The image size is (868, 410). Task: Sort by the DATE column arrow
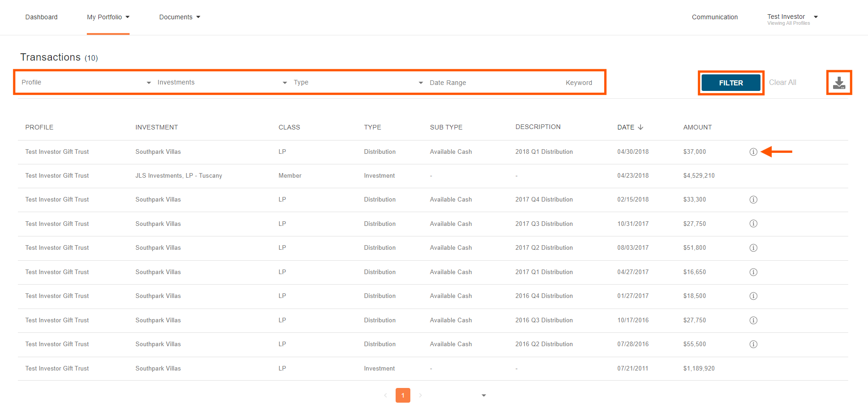coord(641,127)
